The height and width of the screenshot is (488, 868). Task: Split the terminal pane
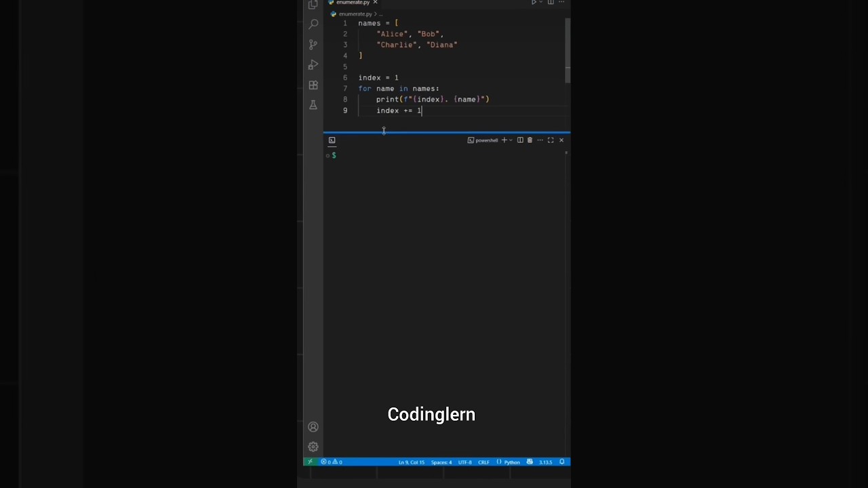point(520,140)
